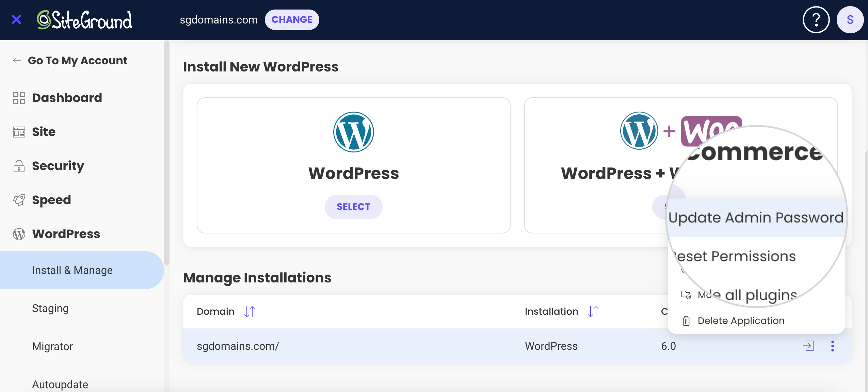Close the side menu with the X icon
Viewport: 868px width, 392px height.
[x=16, y=20]
